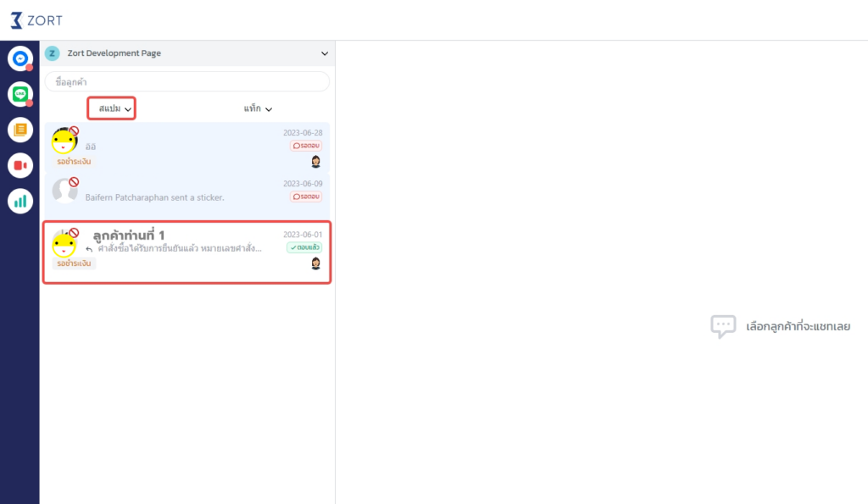This screenshot has height=504, width=868.
Task: Click the blocked spam icon on Baifern's avatar
Action: (x=74, y=182)
